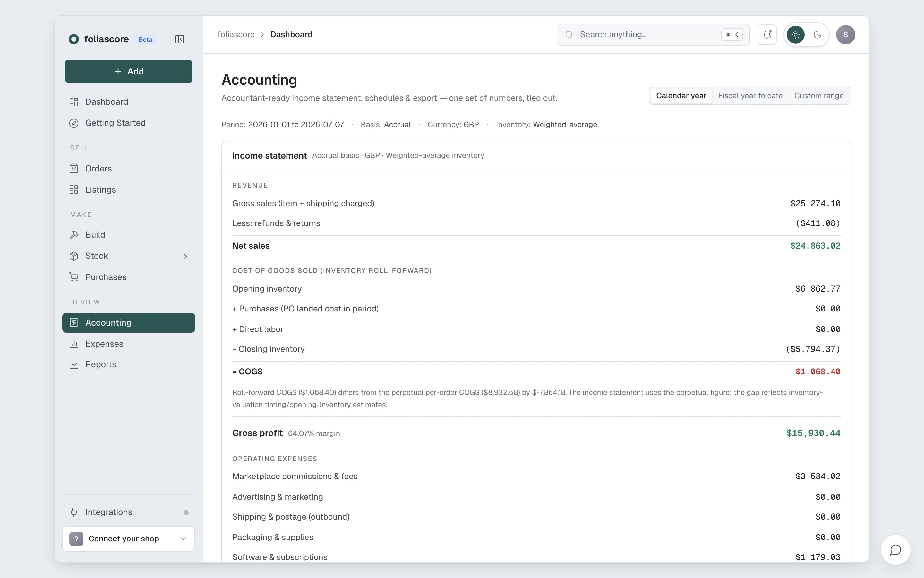924x578 pixels.
Task: Select the Calendar year tab
Action: tap(681, 96)
